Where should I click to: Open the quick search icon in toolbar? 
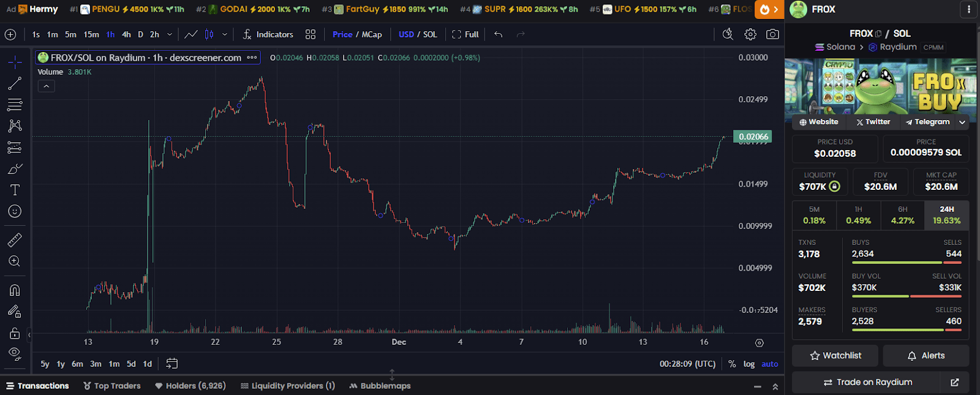coord(728,34)
